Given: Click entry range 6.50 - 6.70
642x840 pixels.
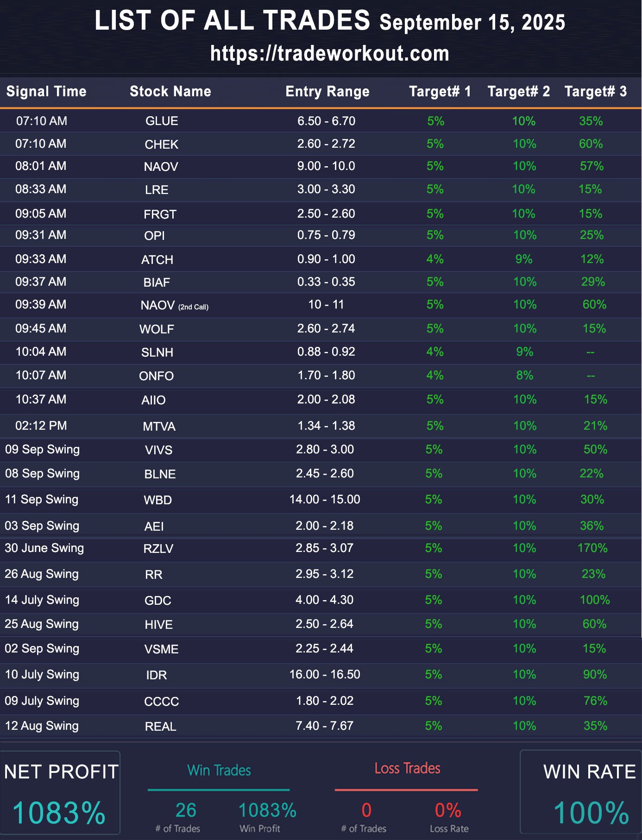Looking at the screenshot, I should point(326,121).
